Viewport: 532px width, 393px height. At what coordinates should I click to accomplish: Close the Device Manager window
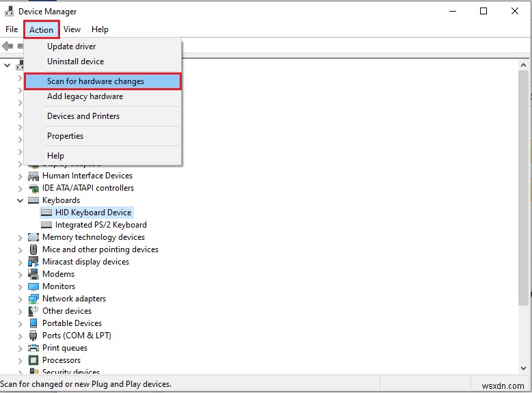[515, 11]
